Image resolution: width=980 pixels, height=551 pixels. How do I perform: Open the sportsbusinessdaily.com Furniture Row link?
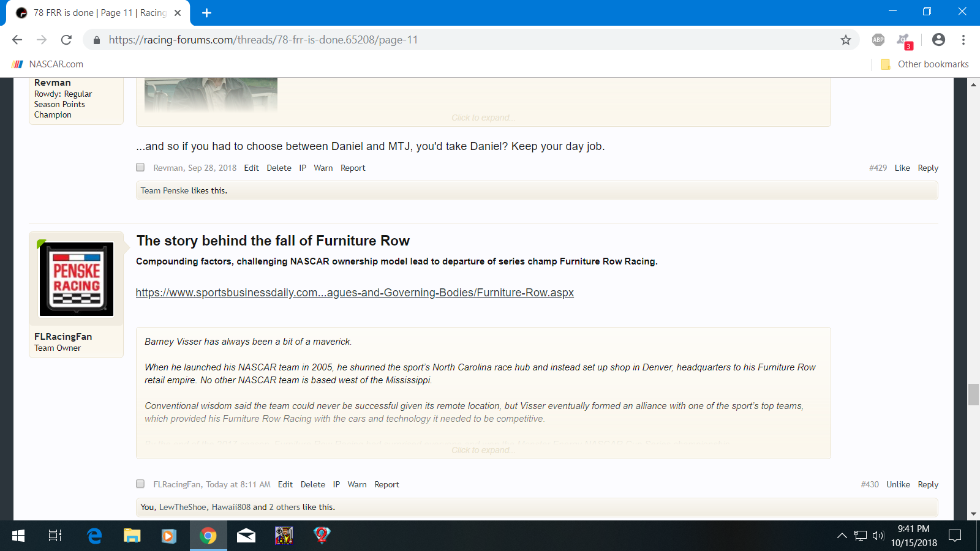(355, 293)
